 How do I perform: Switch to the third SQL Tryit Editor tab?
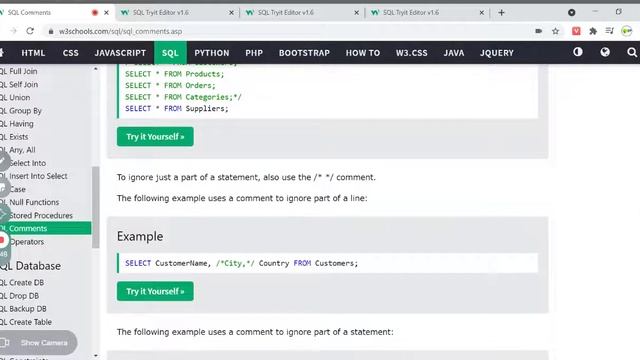(427, 13)
